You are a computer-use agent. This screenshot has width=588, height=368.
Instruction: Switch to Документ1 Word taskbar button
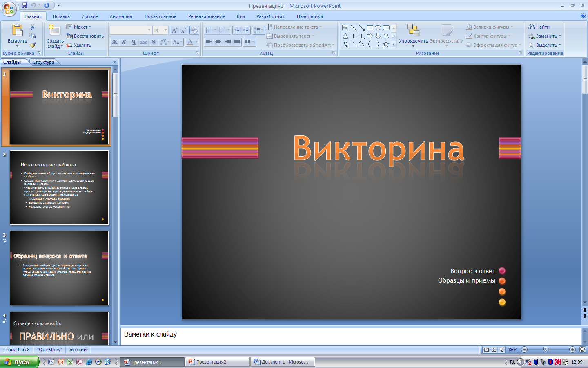tap(282, 362)
